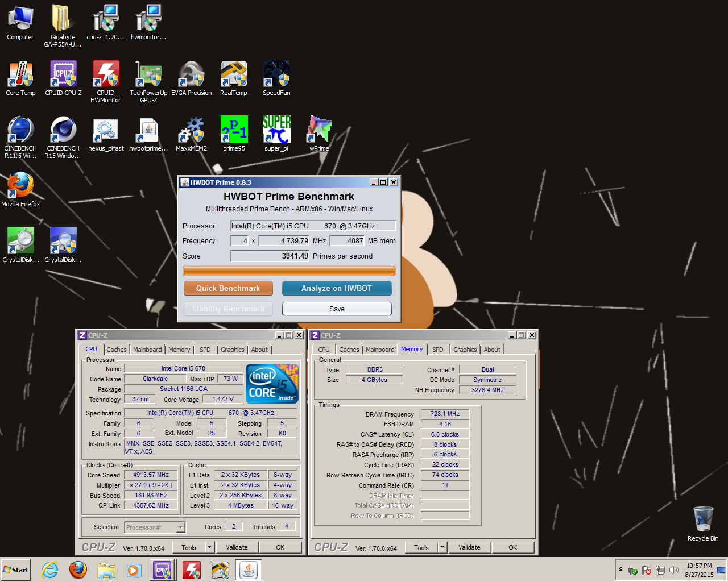Click the Internet Explorer taskbar icon

point(50,569)
